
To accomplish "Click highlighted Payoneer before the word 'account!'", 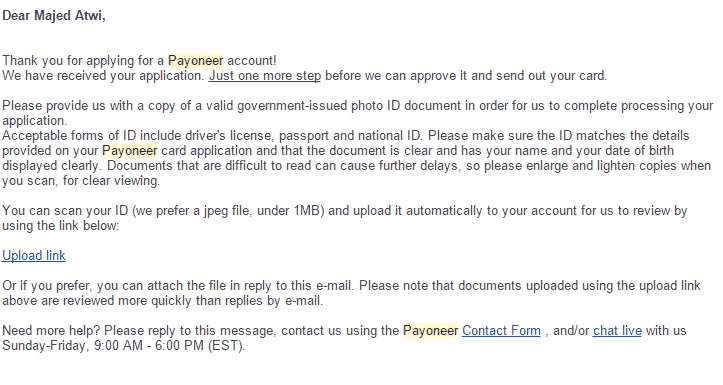I will pyautogui.click(x=196, y=60).
